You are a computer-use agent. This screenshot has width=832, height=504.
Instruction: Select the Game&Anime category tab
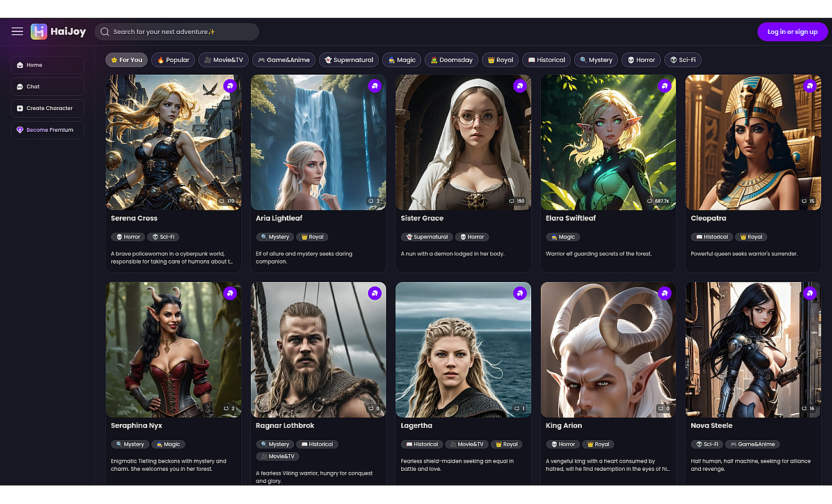(x=284, y=59)
